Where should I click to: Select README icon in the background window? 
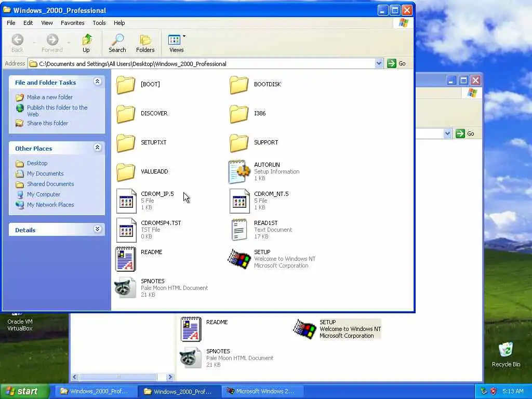[x=191, y=329]
